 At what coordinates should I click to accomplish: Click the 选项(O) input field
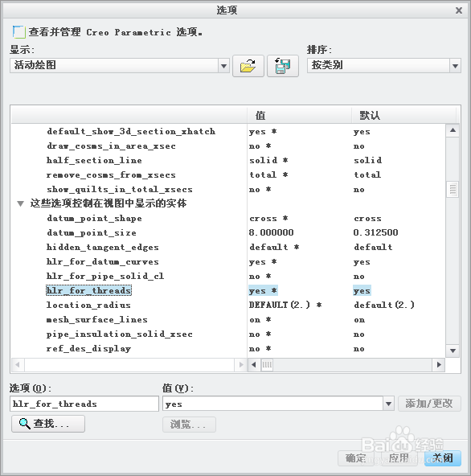click(84, 404)
